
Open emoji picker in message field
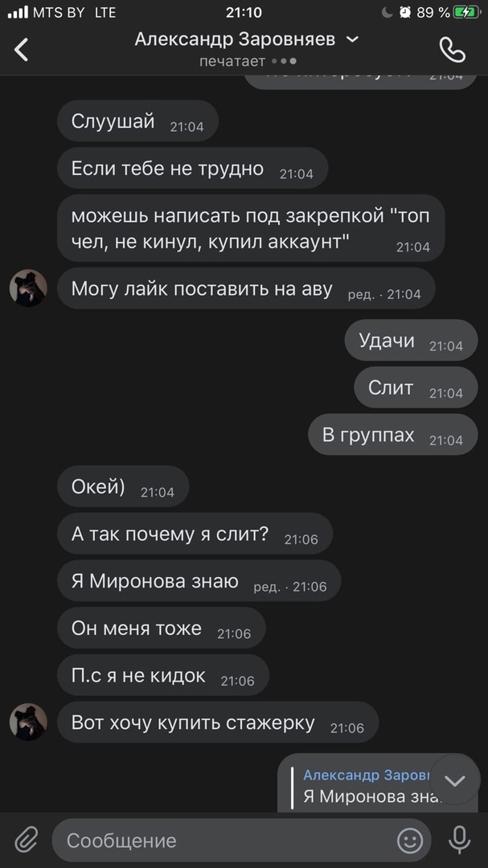tap(410, 841)
